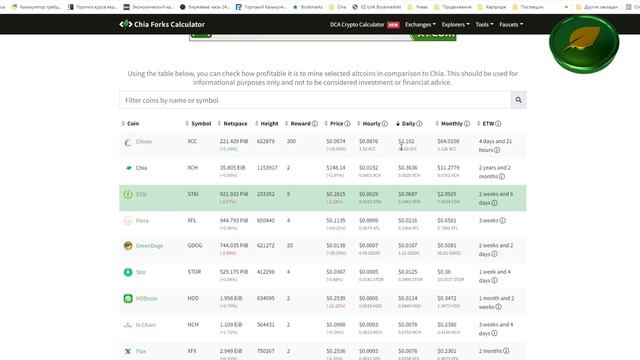The image size is (640, 360).
Task: Click the 221.429 PiB netspace value
Action: pyautogui.click(x=234, y=141)
